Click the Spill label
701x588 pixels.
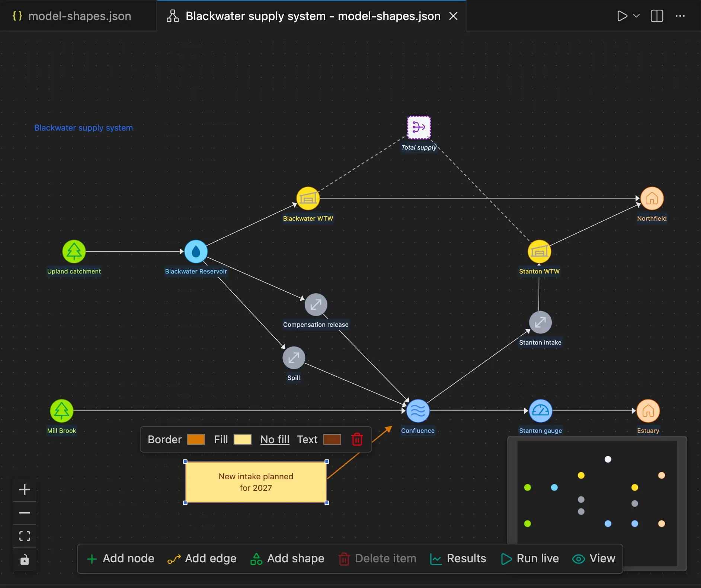pos(294,378)
